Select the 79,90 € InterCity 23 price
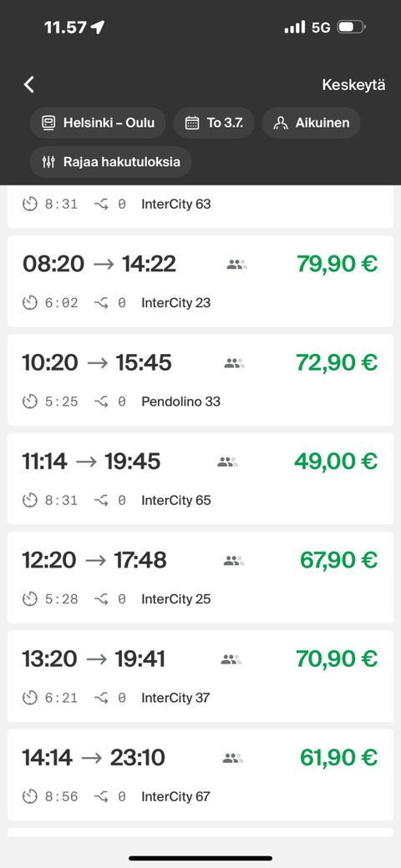Screen dimensions: 401x868 [337, 264]
